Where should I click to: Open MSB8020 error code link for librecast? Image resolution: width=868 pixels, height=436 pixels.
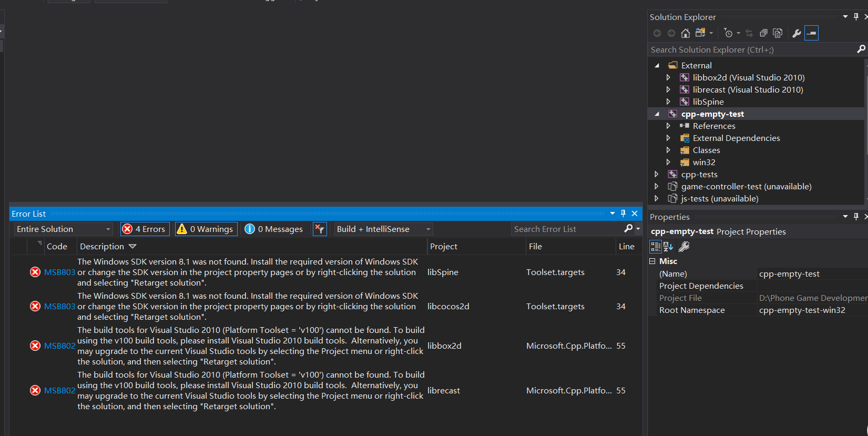[x=60, y=390]
